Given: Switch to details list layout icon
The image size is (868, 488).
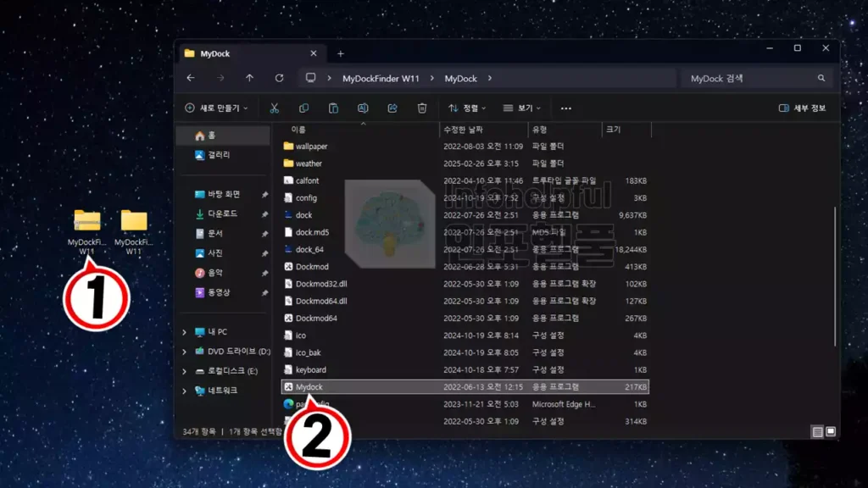Looking at the screenshot, I should coord(818,431).
